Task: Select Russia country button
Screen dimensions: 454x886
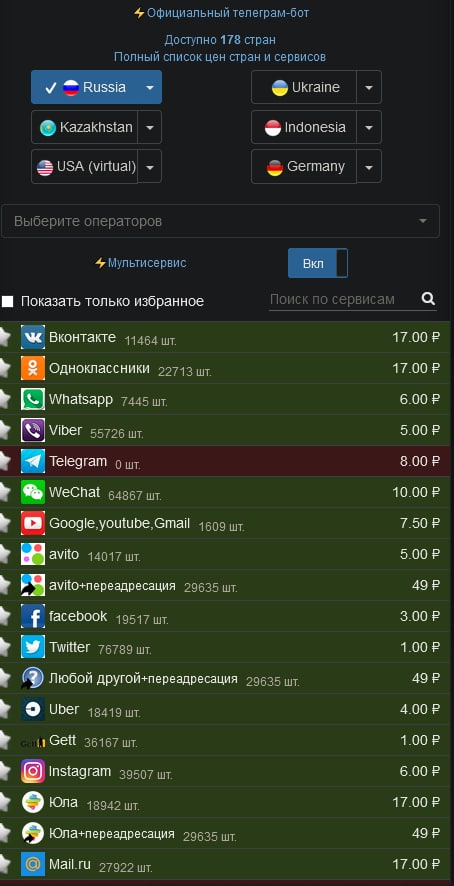Action: [85, 88]
